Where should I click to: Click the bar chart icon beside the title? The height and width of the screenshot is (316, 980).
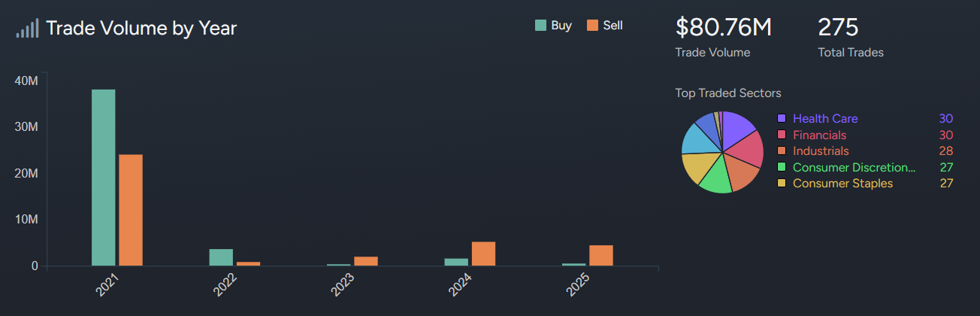[28, 29]
